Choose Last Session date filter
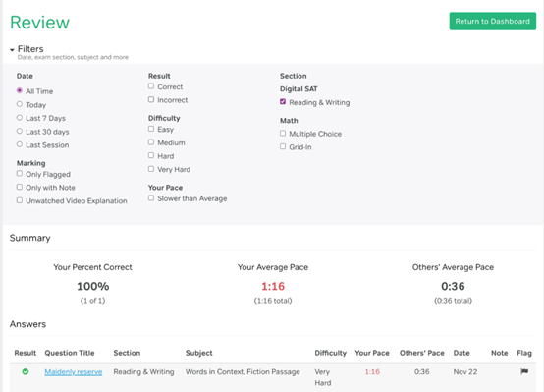This screenshot has height=392, width=544. (x=20, y=144)
